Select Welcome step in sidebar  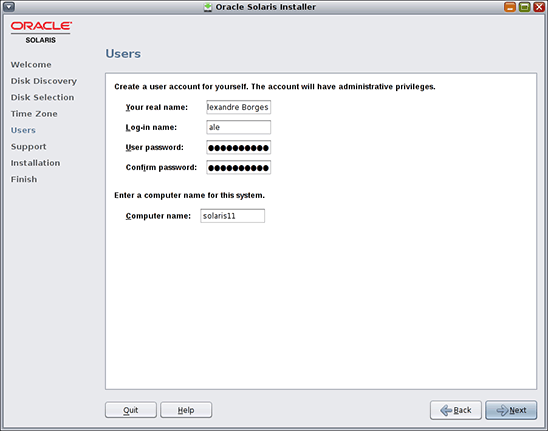pos(31,65)
